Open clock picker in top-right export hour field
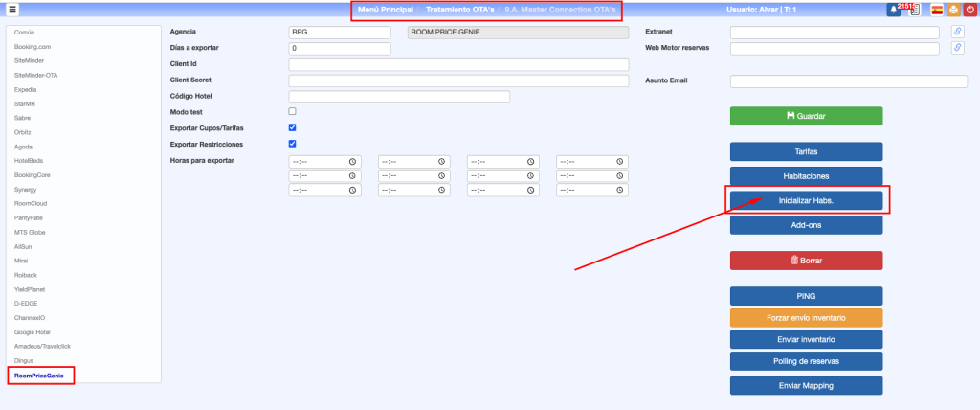This screenshot has height=410, width=980. pyautogui.click(x=620, y=161)
